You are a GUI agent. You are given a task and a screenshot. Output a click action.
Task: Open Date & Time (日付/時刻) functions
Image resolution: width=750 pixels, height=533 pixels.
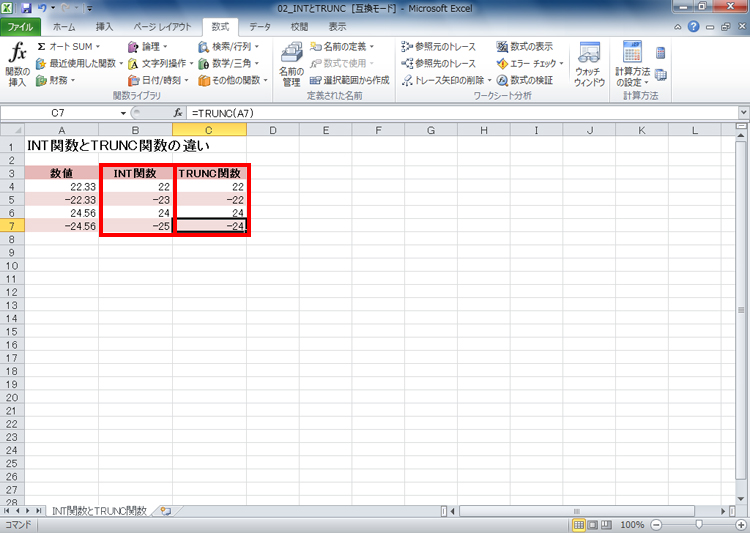pos(158,80)
